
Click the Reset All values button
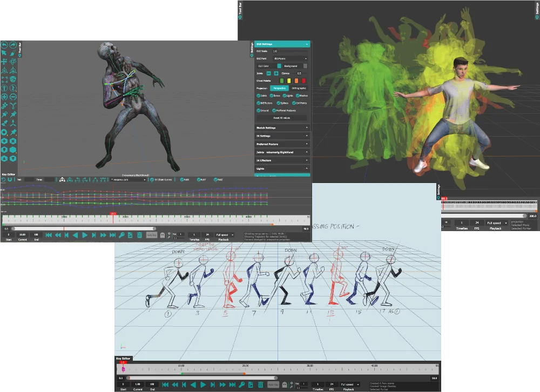[281, 118]
